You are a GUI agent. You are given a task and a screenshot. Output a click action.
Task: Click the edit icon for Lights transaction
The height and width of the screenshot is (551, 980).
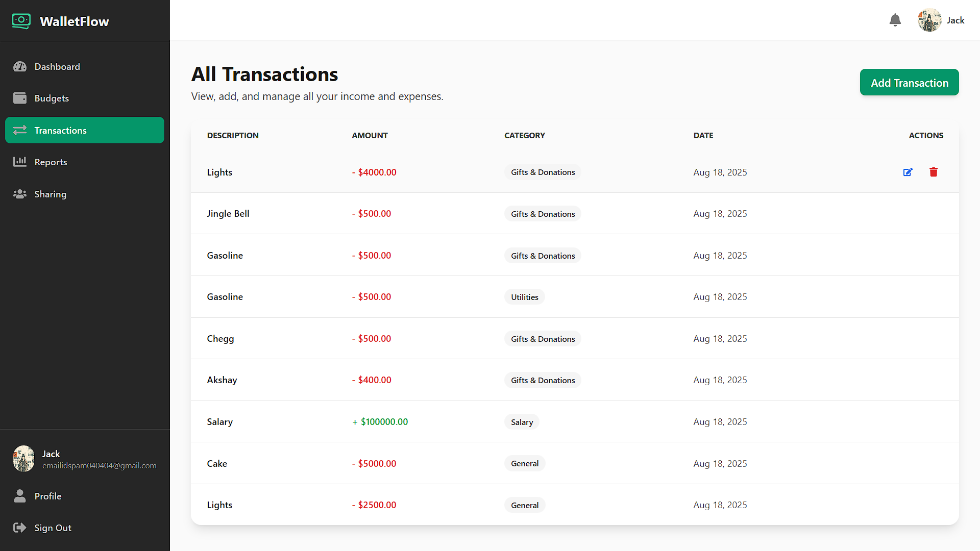(x=908, y=172)
